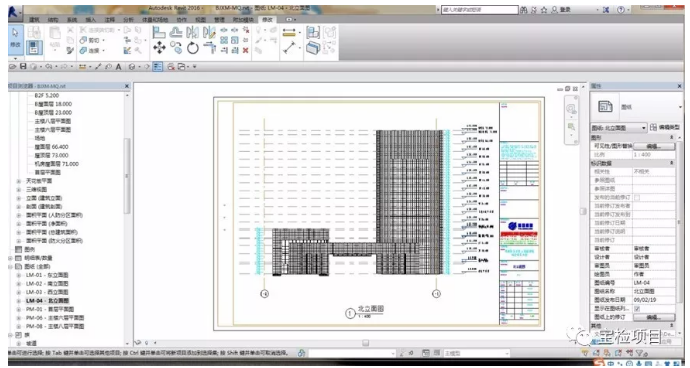The image size is (690, 368).
Task: Click the Create Assembly icon
Action: point(330,32)
